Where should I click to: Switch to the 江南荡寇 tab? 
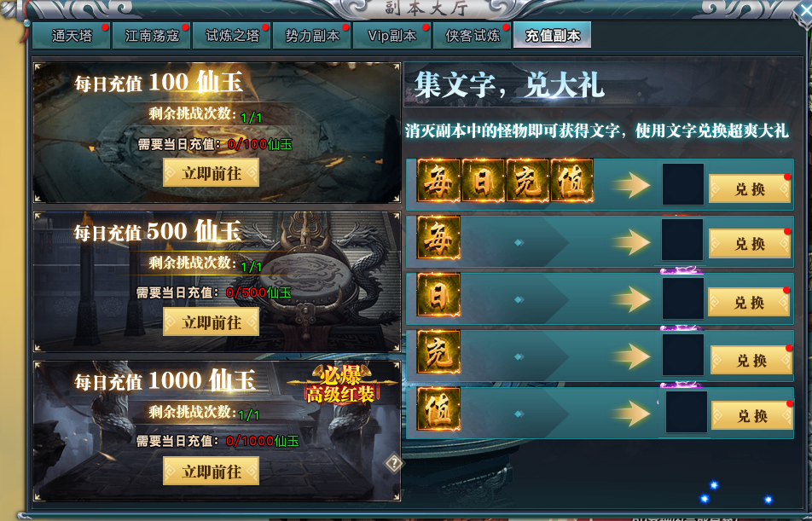(x=152, y=35)
